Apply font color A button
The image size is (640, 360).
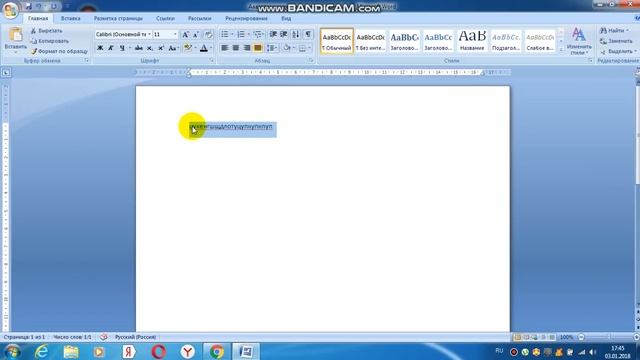click(x=204, y=48)
